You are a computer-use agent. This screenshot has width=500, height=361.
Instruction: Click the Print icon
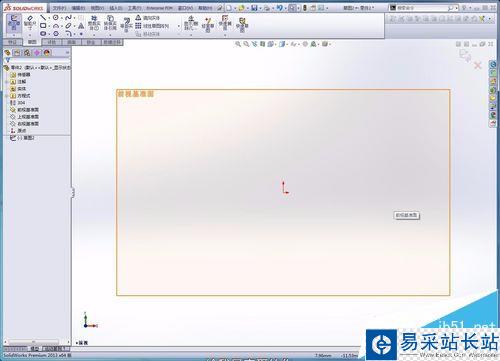(x=267, y=7)
